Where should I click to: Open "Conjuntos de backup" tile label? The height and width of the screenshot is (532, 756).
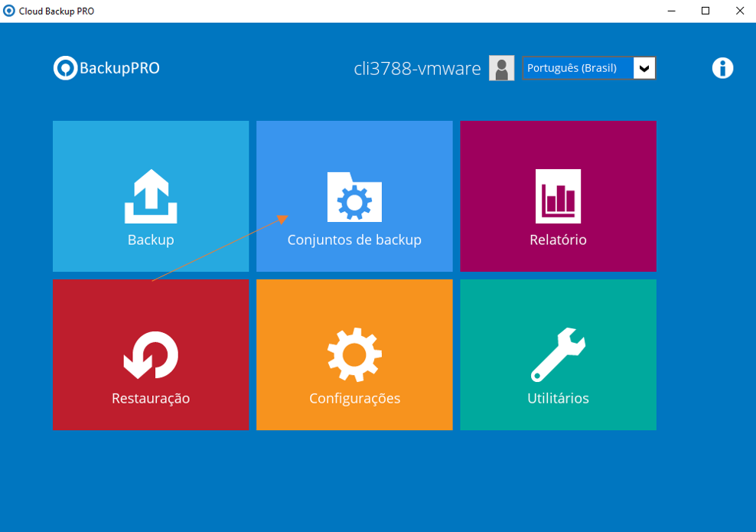(354, 240)
